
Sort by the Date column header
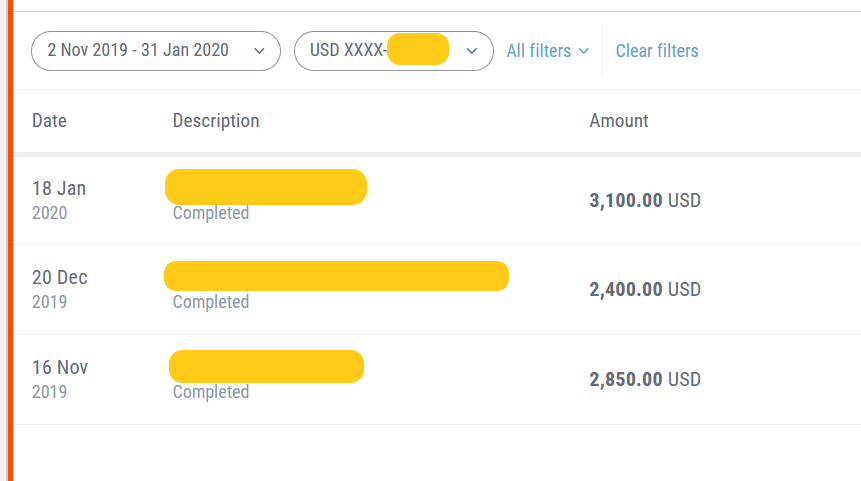coord(49,121)
